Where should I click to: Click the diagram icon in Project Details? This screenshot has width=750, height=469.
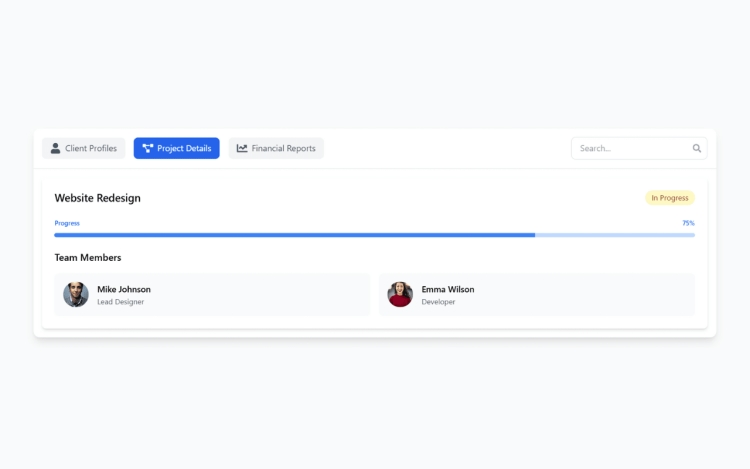coord(148,148)
